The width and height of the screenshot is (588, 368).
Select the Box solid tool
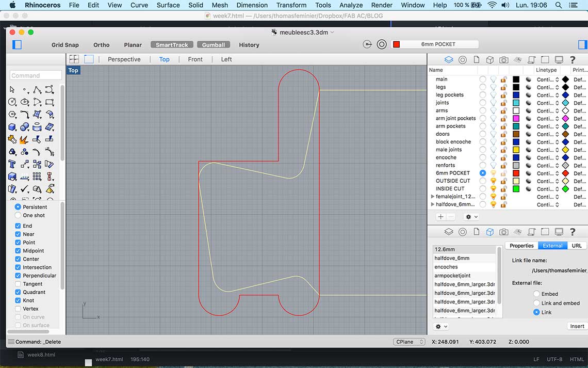pyautogui.click(x=12, y=127)
